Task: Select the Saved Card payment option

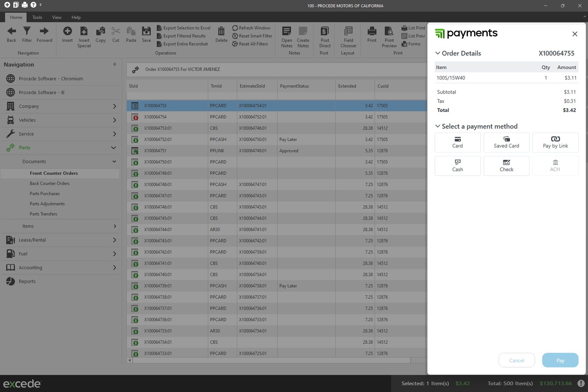Action: pyautogui.click(x=506, y=142)
